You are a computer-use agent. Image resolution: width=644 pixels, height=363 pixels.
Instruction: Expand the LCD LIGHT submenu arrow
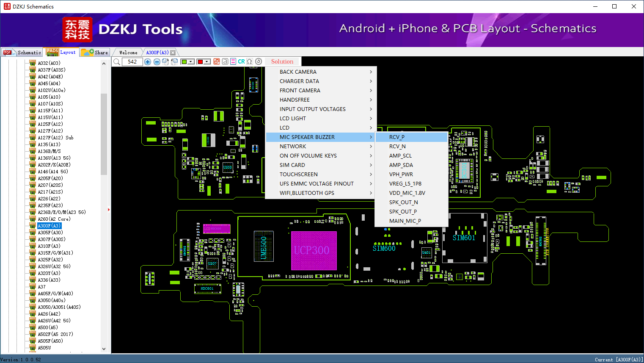tap(371, 119)
